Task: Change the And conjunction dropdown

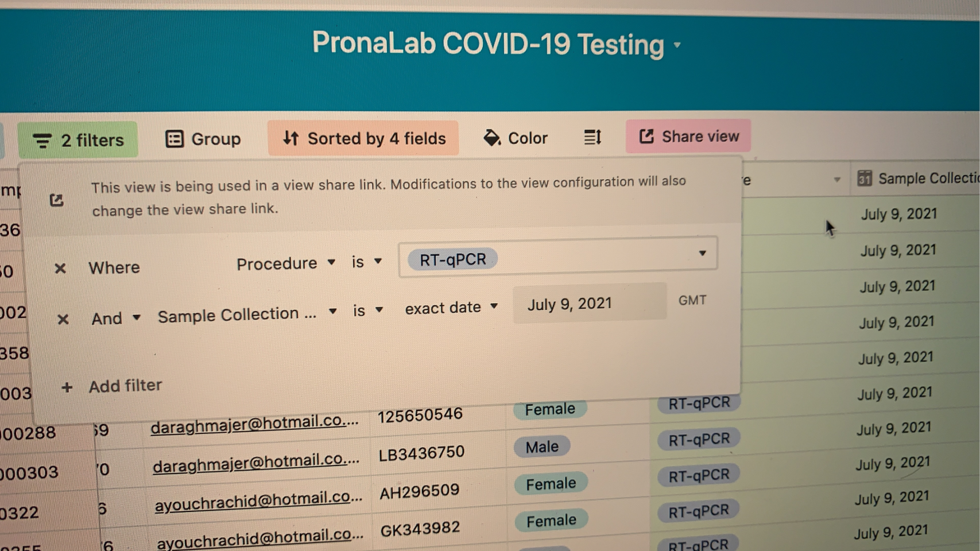Action: [x=115, y=318]
